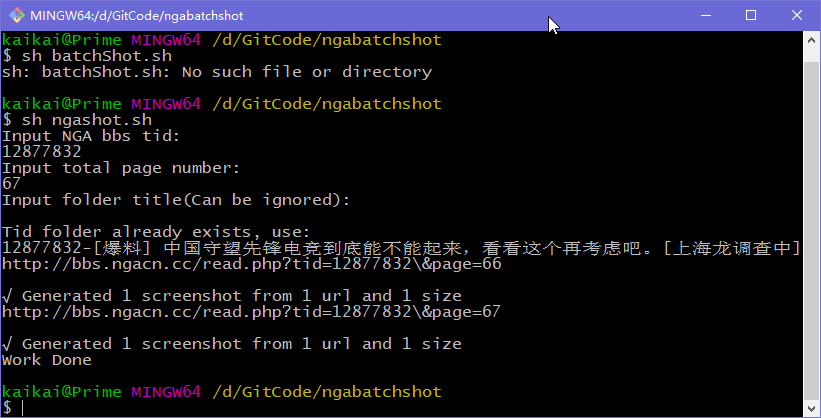The height and width of the screenshot is (418, 821).
Task: Click the page=67 URL line
Action: [251, 312]
